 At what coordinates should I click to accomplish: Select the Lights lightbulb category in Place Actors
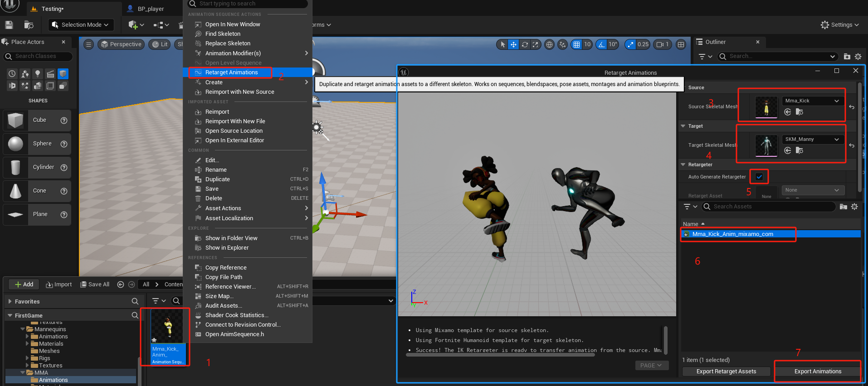tap(38, 74)
